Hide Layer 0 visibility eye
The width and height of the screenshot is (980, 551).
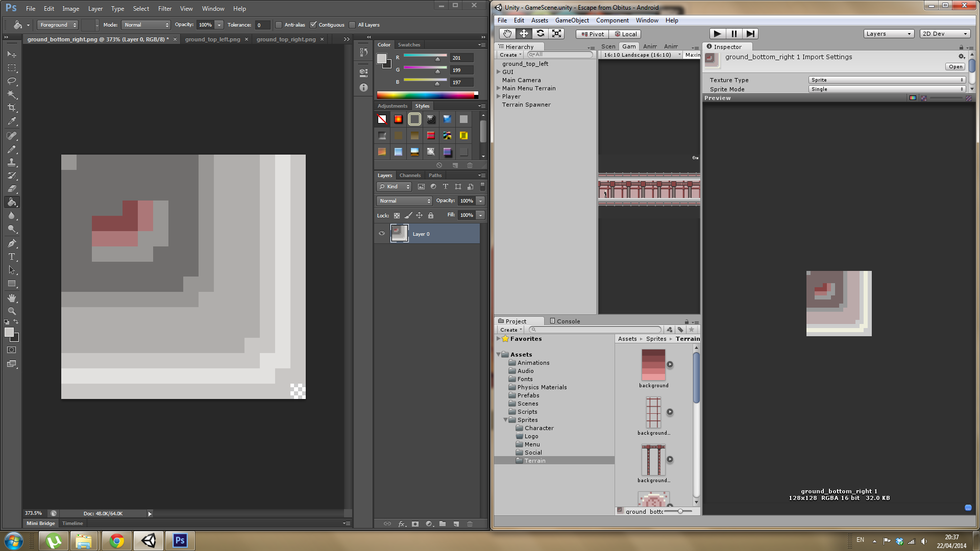tap(382, 234)
